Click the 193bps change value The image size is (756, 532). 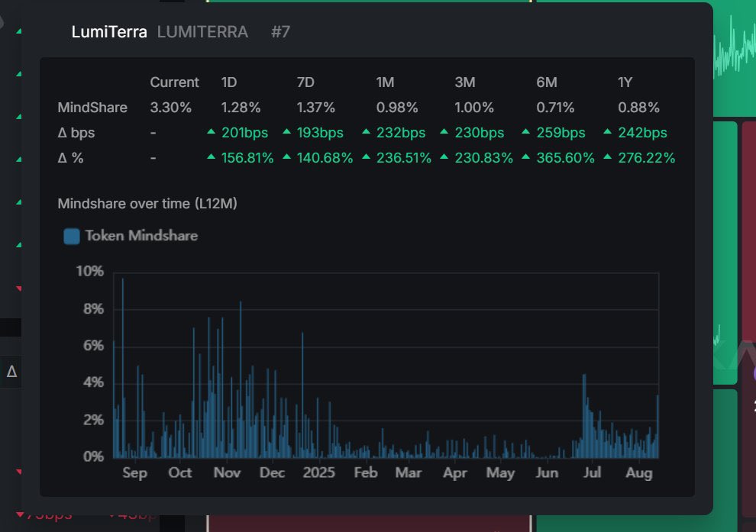[x=320, y=133]
